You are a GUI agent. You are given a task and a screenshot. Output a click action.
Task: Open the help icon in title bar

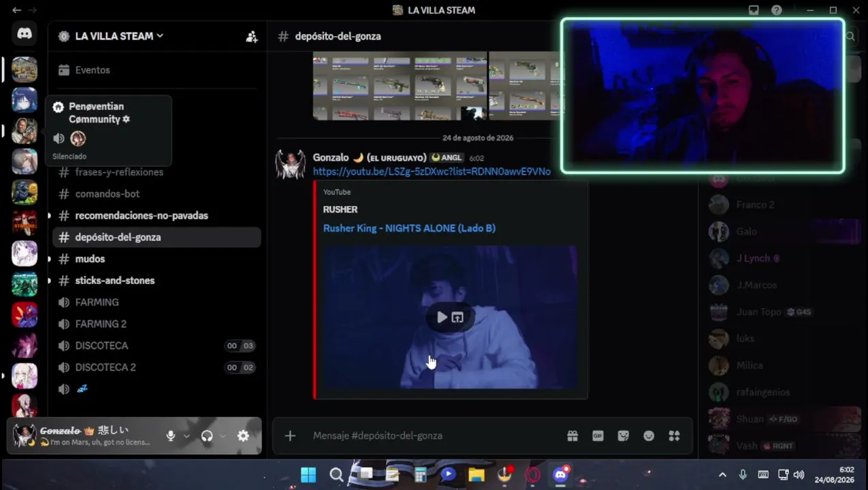click(777, 10)
